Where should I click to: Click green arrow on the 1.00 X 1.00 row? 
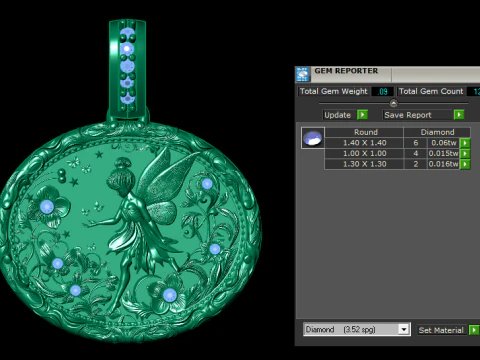click(465, 153)
